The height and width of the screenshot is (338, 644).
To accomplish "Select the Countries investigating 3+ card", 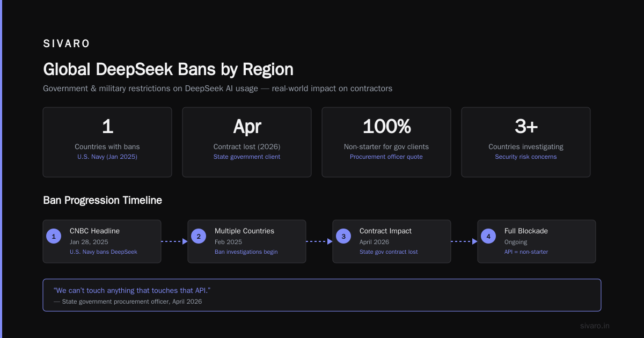I will point(526,142).
